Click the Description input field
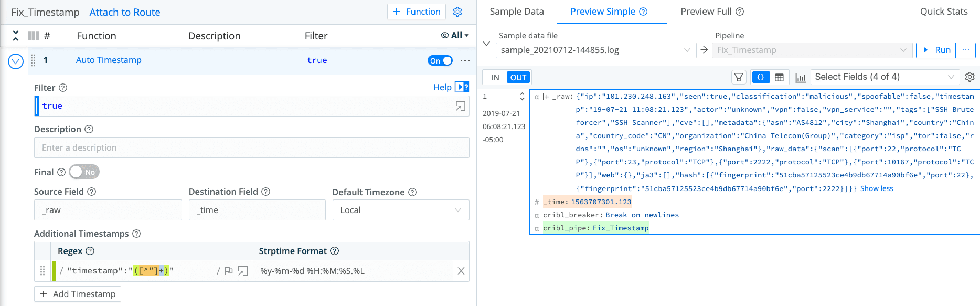Screen dimensions: 980x306 (x=251, y=147)
